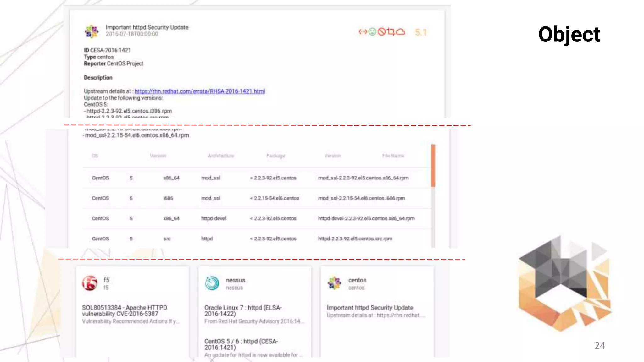Click the red prohibited circle icon
Image resolution: width=644 pixels, height=362 pixels.
click(x=381, y=32)
